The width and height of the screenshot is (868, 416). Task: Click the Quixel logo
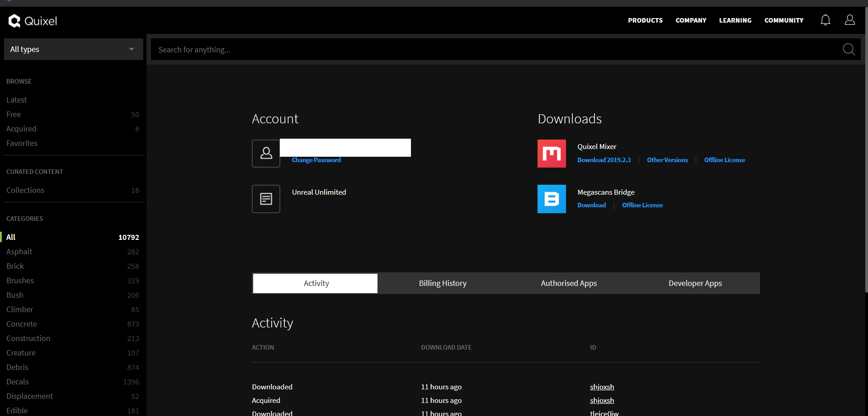(x=33, y=21)
